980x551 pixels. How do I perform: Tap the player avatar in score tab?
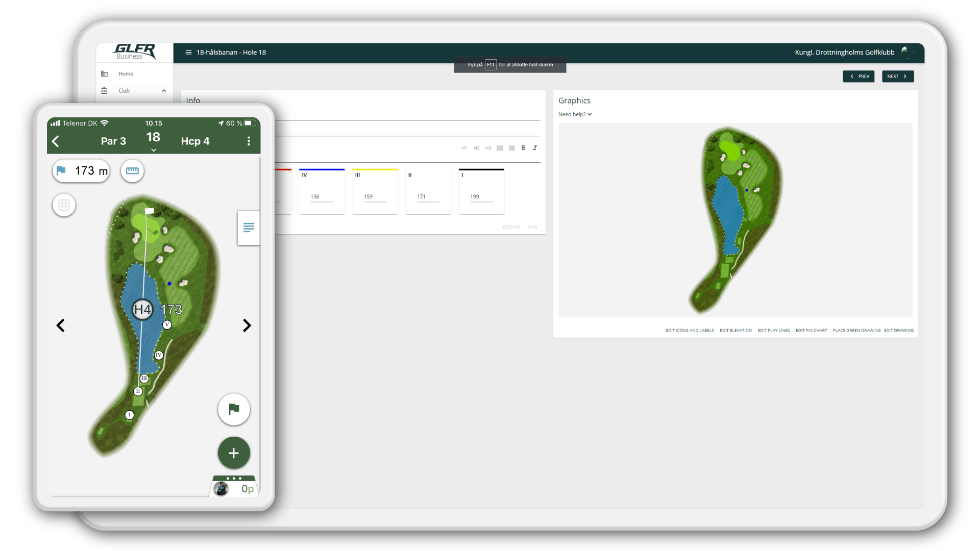221,489
